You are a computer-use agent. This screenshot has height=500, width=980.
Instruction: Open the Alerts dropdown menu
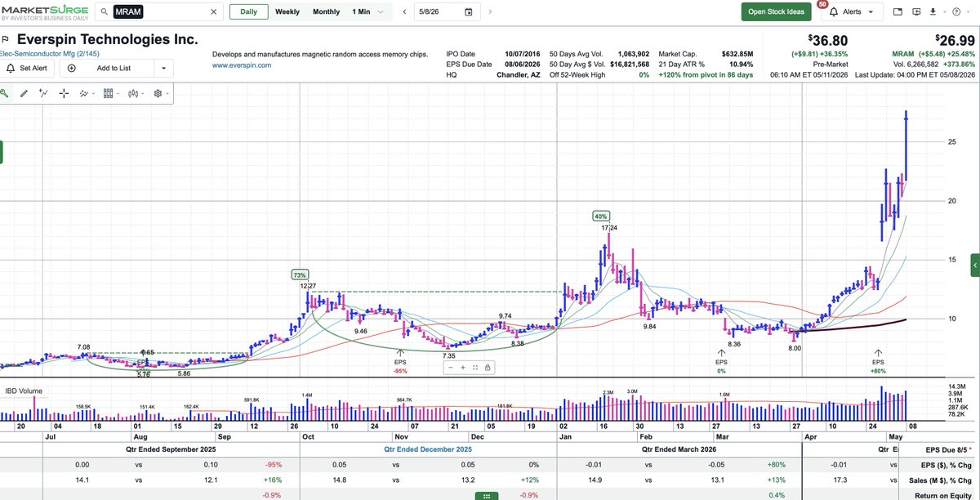[x=851, y=12]
